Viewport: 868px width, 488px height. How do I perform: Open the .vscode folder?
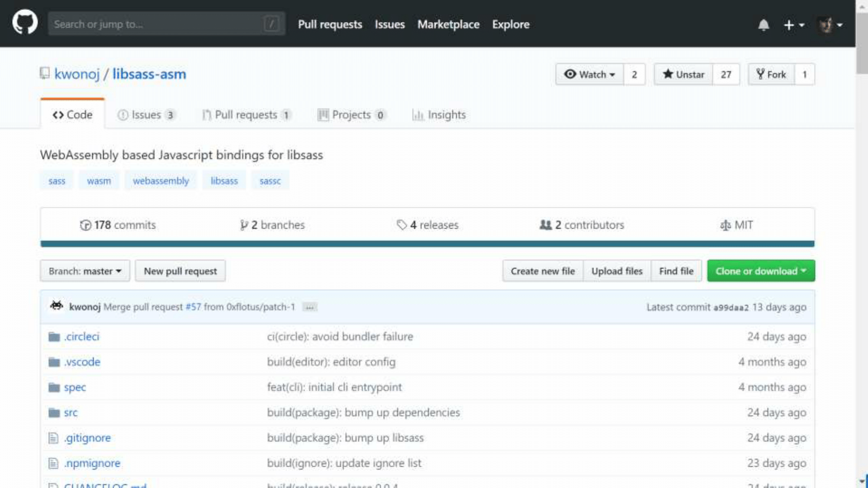(x=82, y=361)
